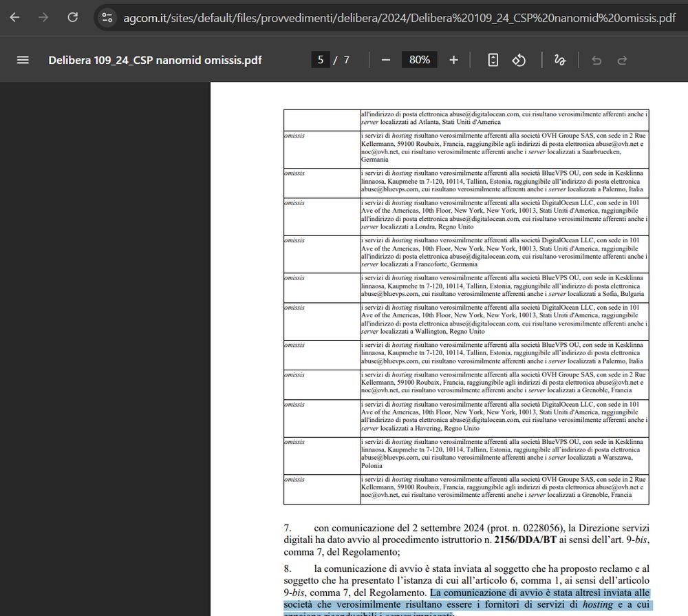
Task: Open site information via the tune icon
Action: 107,17
